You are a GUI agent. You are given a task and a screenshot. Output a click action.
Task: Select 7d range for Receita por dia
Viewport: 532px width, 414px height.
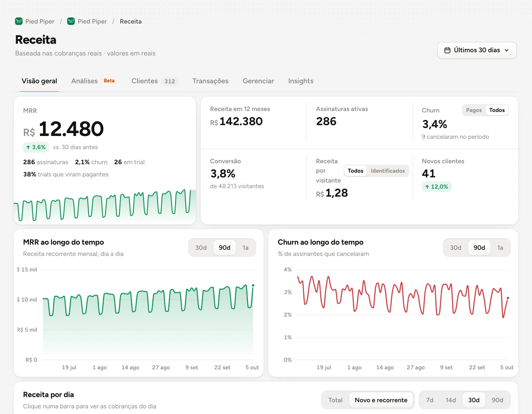(x=430, y=400)
